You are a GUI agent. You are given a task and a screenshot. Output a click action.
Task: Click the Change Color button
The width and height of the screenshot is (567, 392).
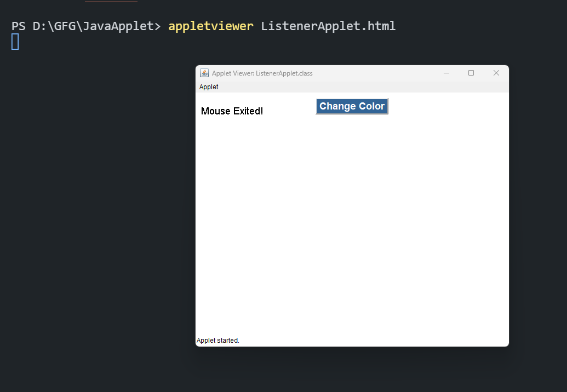pos(352,106)
